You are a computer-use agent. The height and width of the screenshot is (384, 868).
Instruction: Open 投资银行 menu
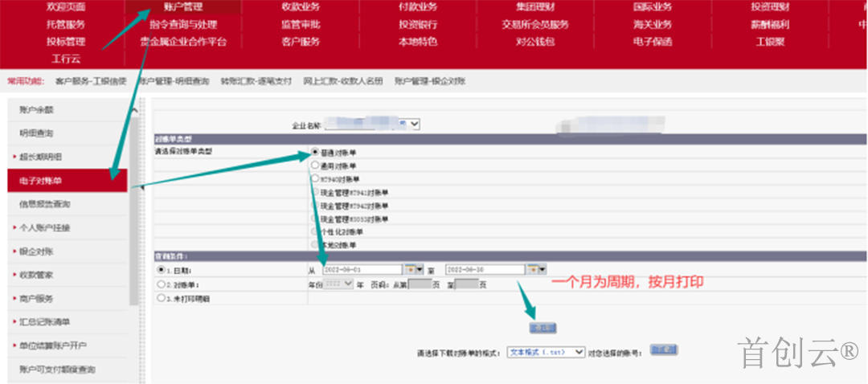pos(418,24)
